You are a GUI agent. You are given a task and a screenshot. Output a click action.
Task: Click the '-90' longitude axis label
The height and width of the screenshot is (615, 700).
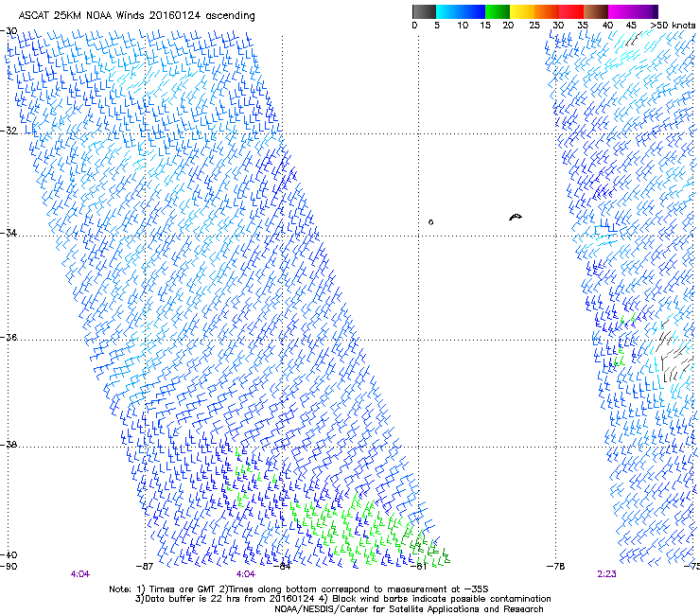pos(9,567)
